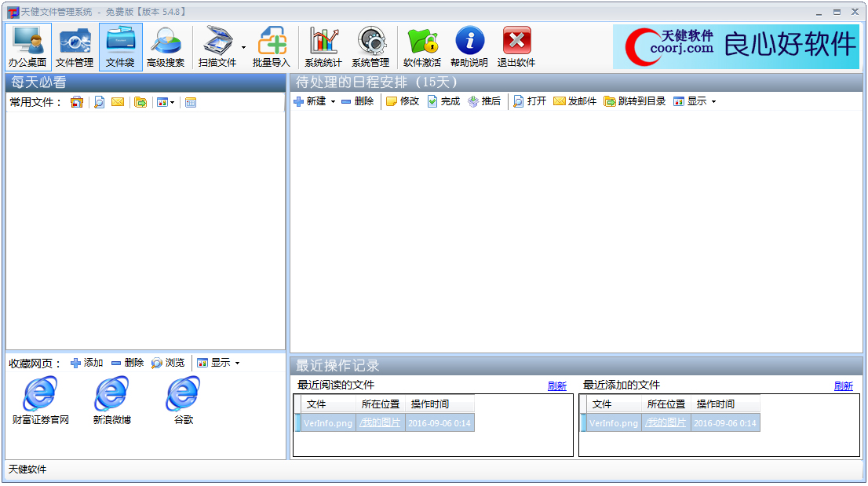Open the 显示 dropdown in schedule toolbar
Image resolution: width=868 pixels, height=486 pixels.
click(713, 102)
